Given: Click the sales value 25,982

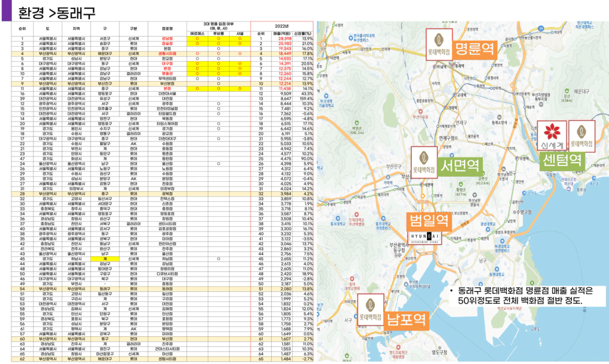Looking at the screenshot, I should click(285, 43).
